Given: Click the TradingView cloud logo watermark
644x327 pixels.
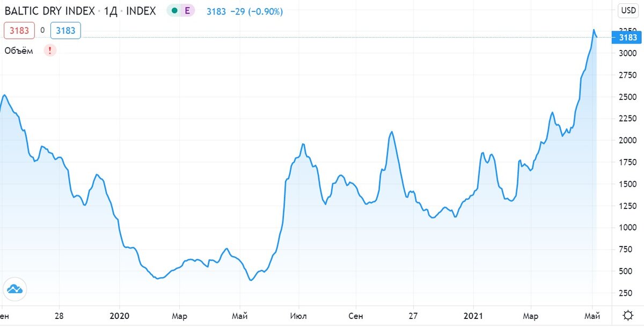Looking at the screenshot, I should click(x=14, y=289).
